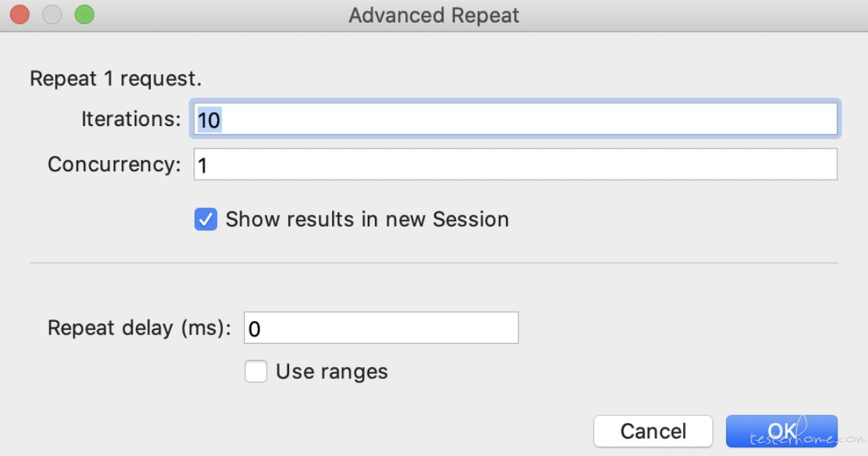Click the green maximize window button
This screenshot has width=868, height=456.
tap(84, 15)
